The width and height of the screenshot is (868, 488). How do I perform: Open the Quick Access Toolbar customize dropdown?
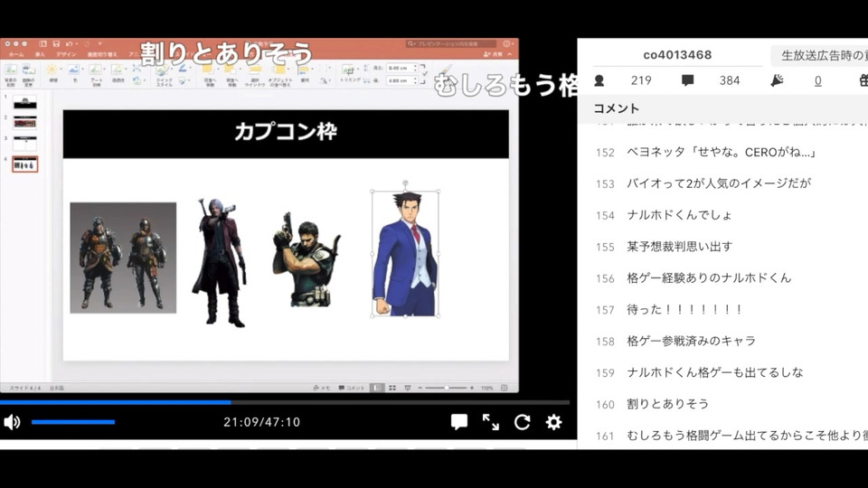[99, 43]
